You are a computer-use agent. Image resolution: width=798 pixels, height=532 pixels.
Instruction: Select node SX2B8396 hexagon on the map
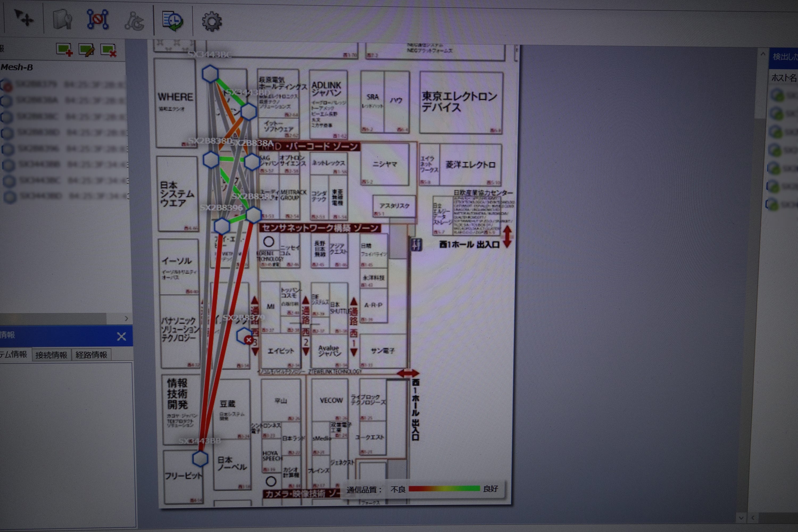222,226
